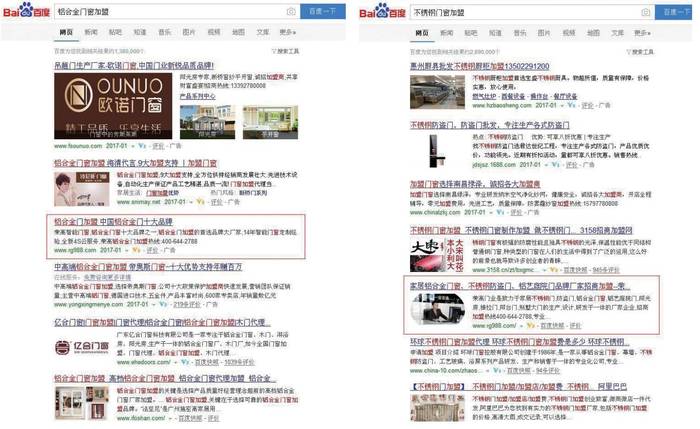
Task: Open 搜索工具 filter on the right page
Action: 640,52
